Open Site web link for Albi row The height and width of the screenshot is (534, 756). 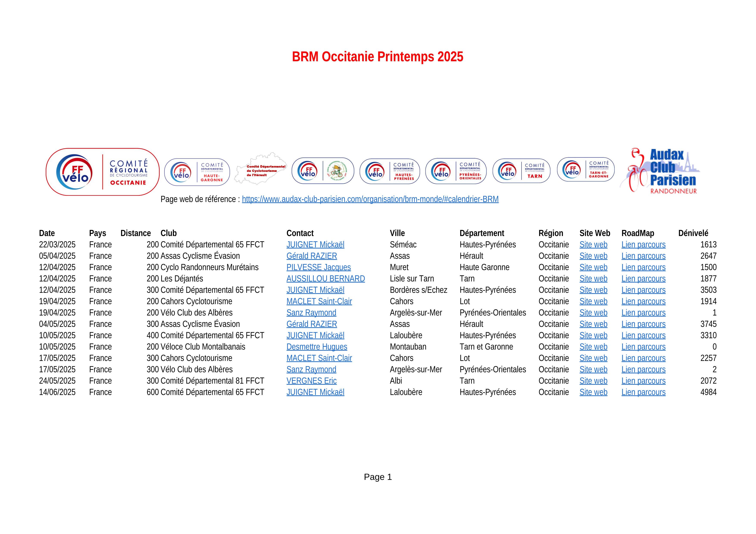point(593,381)
